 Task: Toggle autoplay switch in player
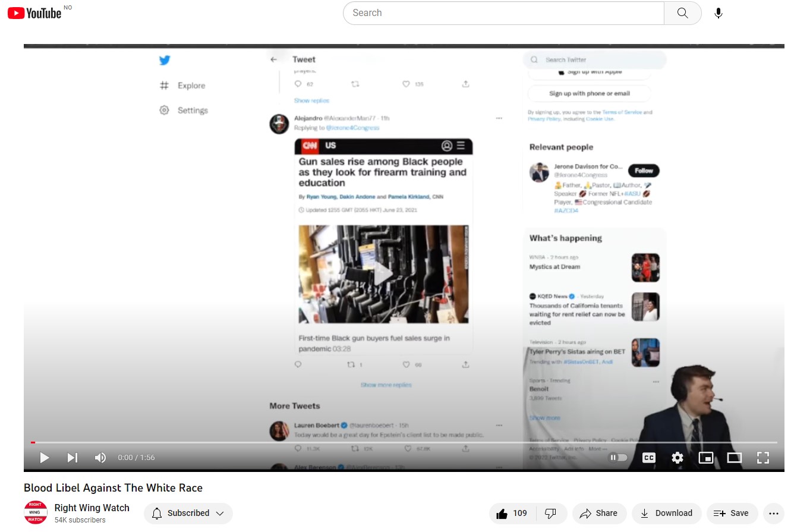point(618,458)
